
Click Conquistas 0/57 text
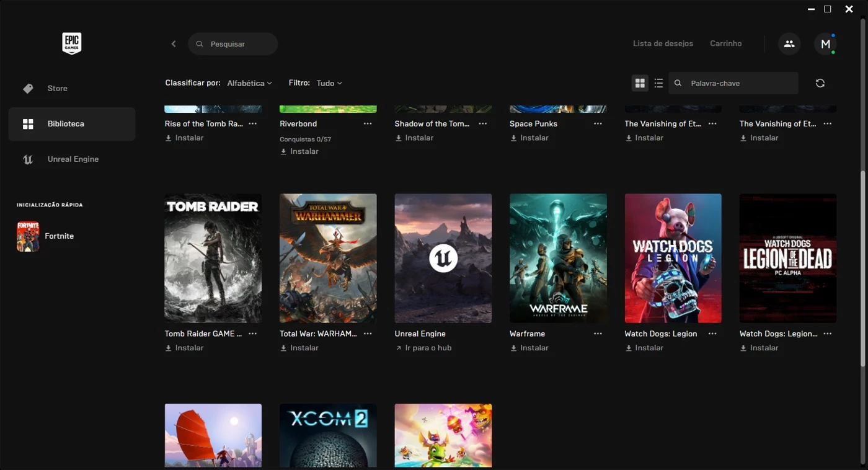tap(306, 140)
